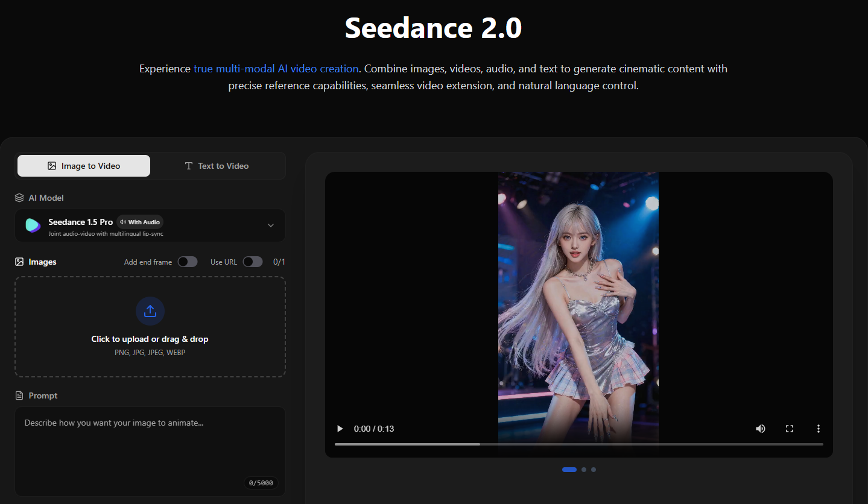Go to the second carousel slide dot
Image resolution: width=868 pixels, height=504 pixels.
[584, 470]
